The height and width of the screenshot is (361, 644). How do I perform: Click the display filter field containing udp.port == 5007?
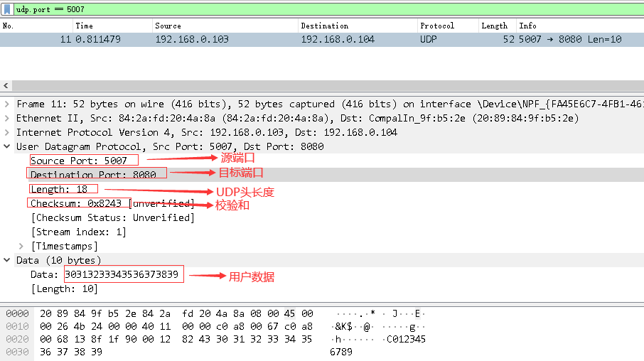[x=328, y=9]
